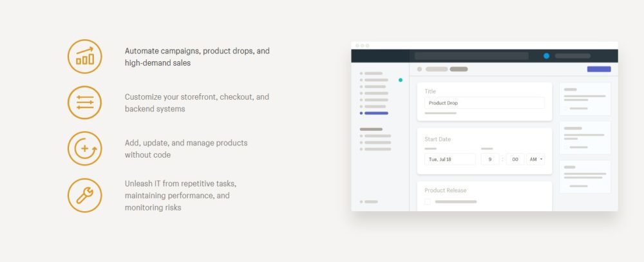Click the gray circle beside breadcrumb bars
This screenshot has height=262, width=644.
coord(419,69)
